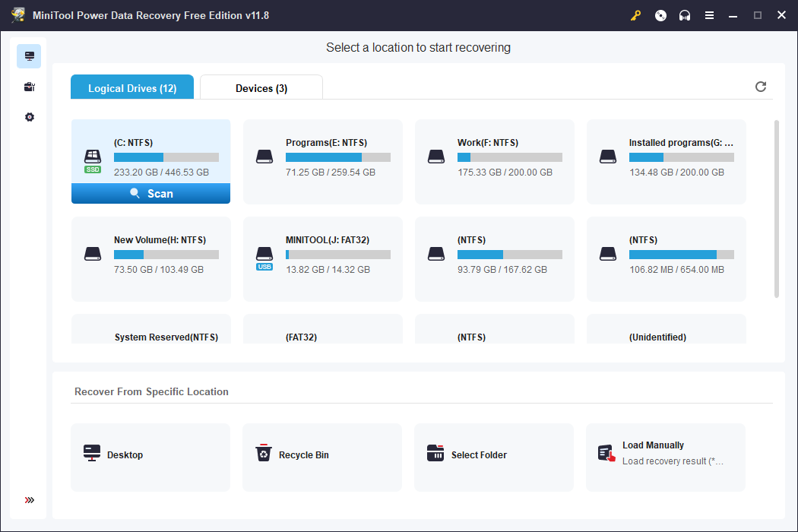Select the Programs(E: NTFS) drive icon

tap(264, 157)
